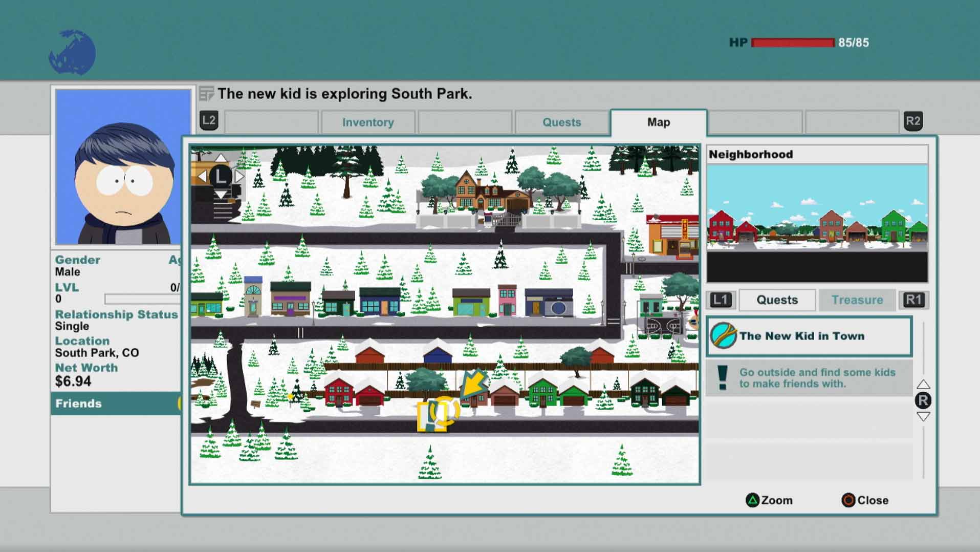Screen dimensions: 980x552
Task: Select the Map tab
Action: pos(659,122)
